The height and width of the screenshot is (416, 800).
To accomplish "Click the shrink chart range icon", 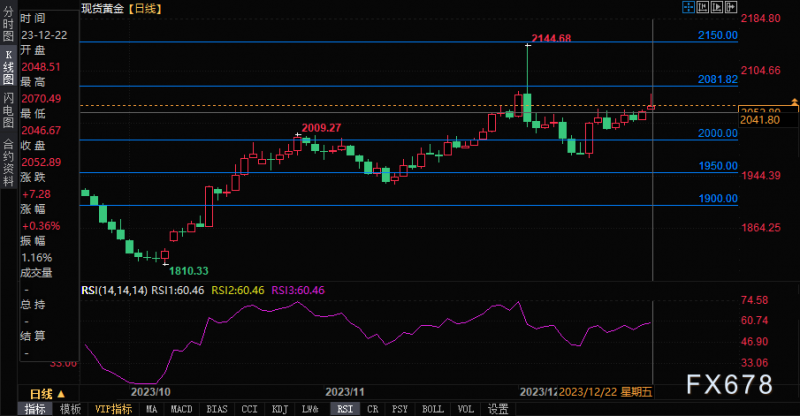I will tap(703, 7).
